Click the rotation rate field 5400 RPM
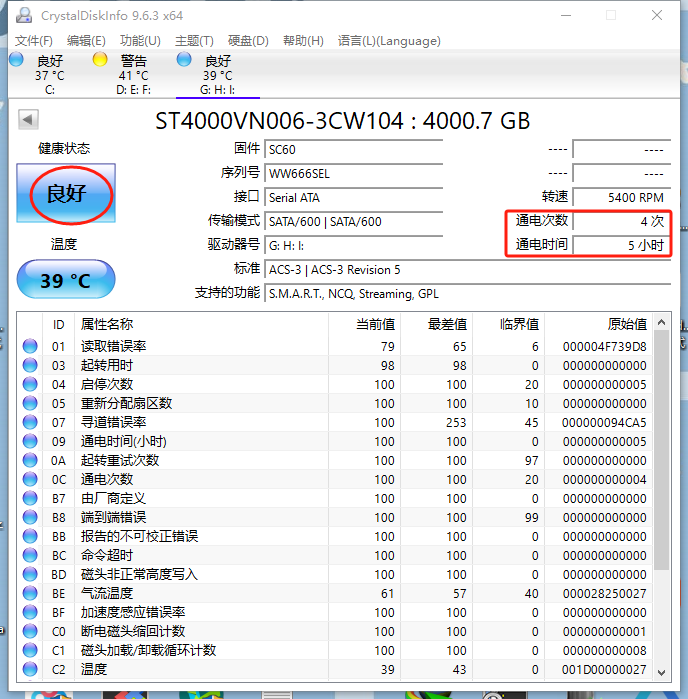 coord(622,197)
